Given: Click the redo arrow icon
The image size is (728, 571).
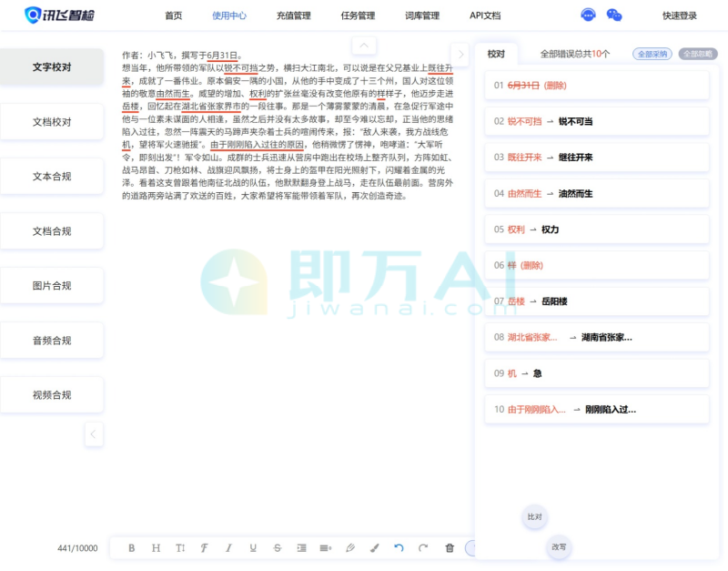Looking at the screenshot, I should coord(423,548).
